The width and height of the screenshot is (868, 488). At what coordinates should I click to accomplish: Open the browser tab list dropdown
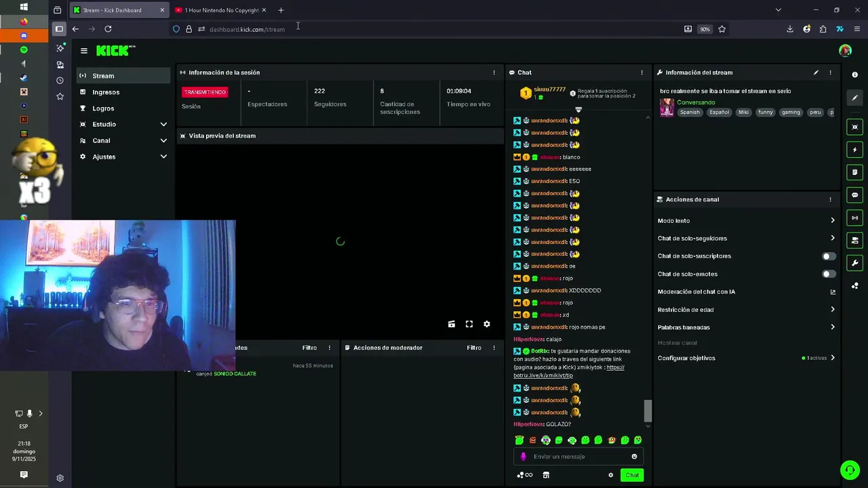(x=778, y=10)
